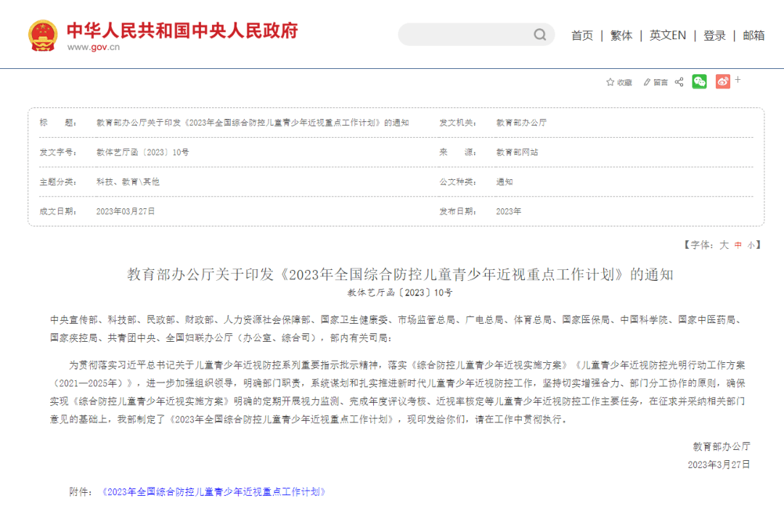Set font size to 小
784x532 pixels.
(751, 245)
